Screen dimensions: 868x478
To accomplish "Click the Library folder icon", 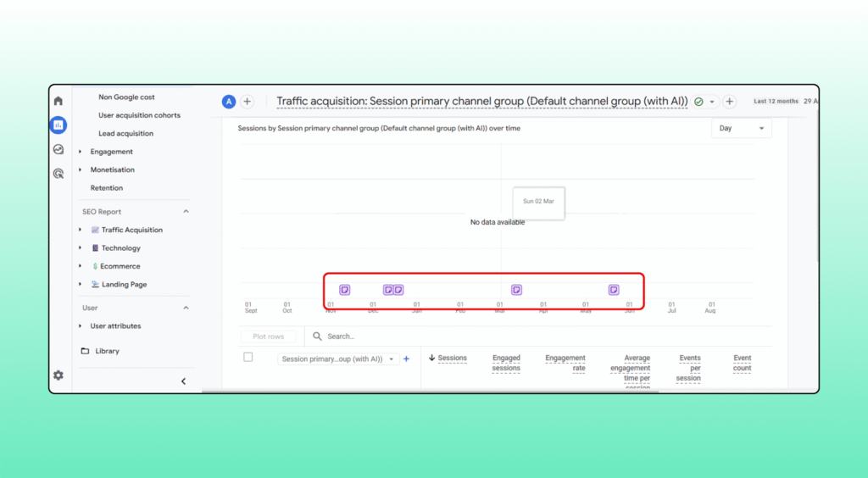I will tap(85, 351).
